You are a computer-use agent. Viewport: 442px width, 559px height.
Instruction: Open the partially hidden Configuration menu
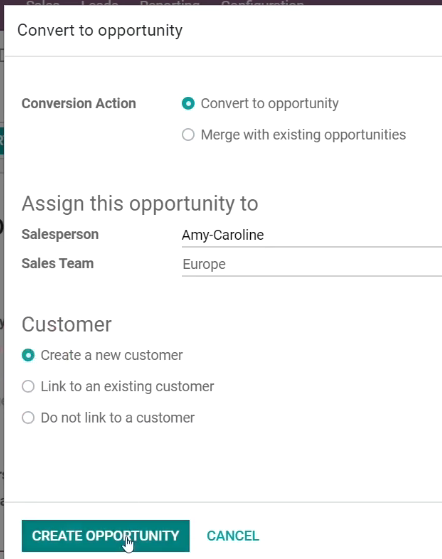pos(262,3)
